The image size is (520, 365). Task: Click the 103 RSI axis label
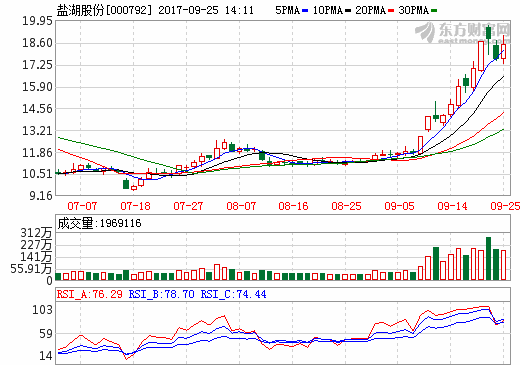point(42,310)
